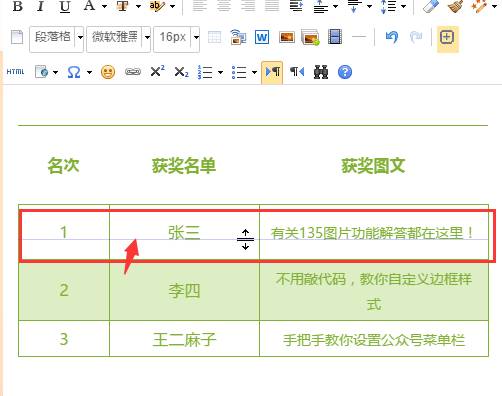Open the emoticon smiley picker

(x=108, y=72)
